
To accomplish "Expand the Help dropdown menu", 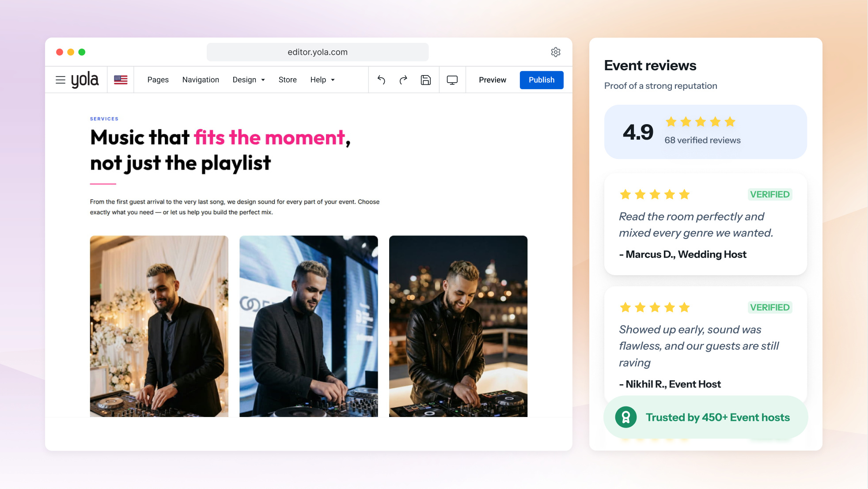I will (322, 80).
